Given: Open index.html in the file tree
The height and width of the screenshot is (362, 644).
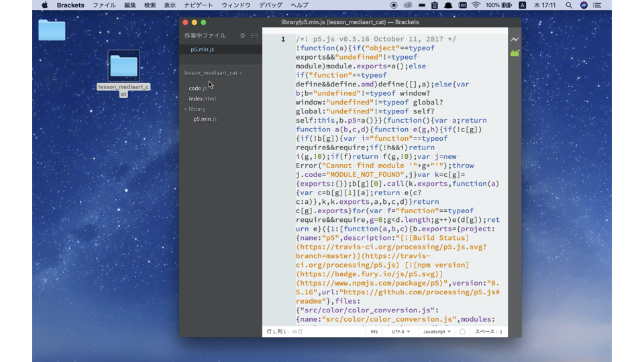Looking at the screenshot, I should [x=202, y=99].
